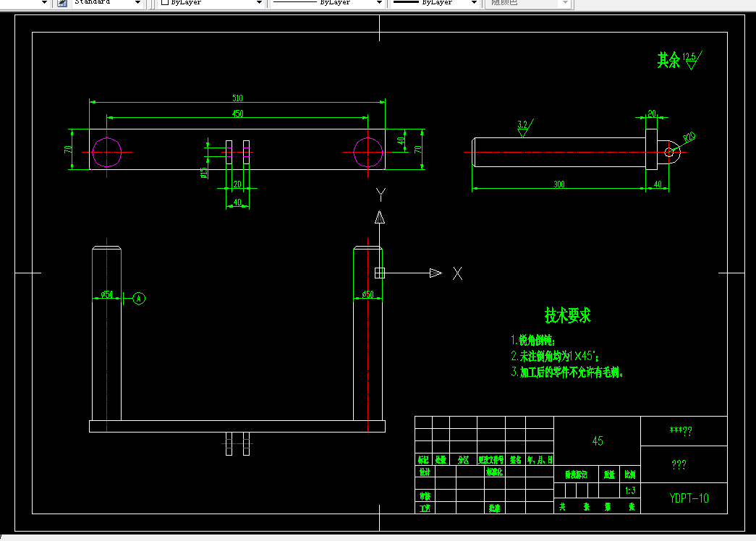Viewport: 756px width, 541px height.
Task: Click the Y axis label of UCS
Action: (381, 195)
